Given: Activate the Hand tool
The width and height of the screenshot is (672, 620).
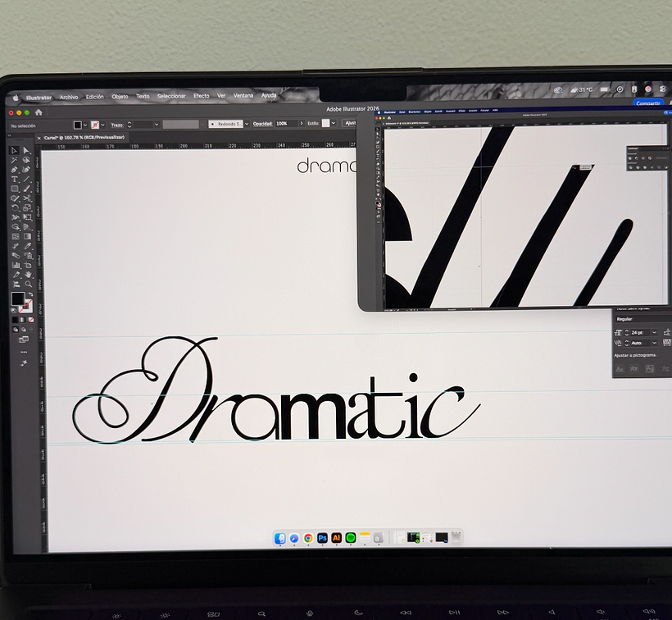Looking at the screenshot, I should [x=29, y=275].
